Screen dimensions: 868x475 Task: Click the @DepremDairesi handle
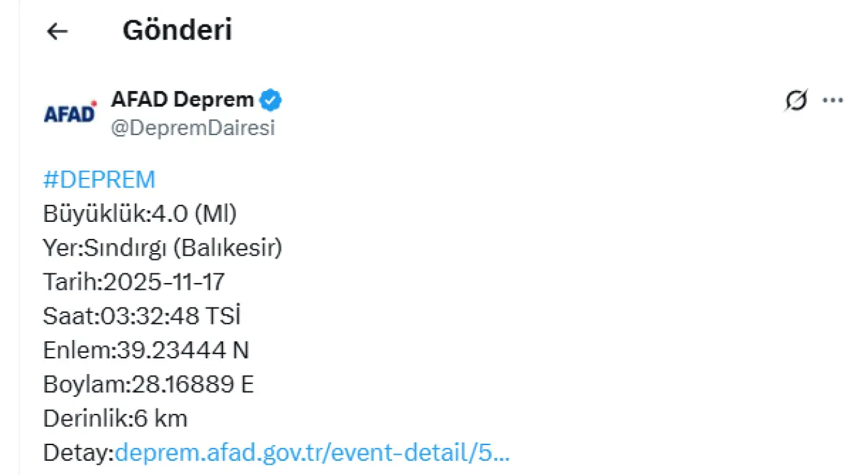pos(193,128)
